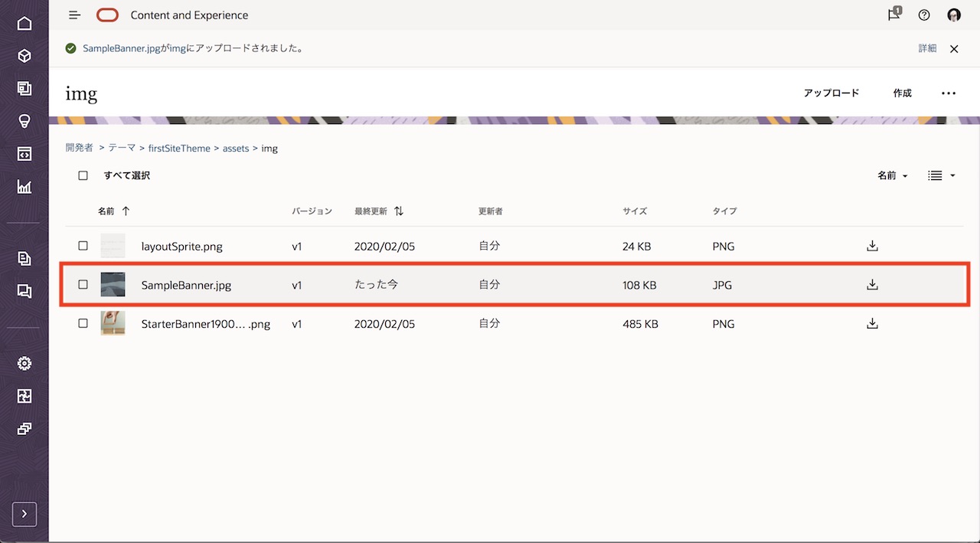
Task: Open the help question mark icon
Action: point(924,15)
